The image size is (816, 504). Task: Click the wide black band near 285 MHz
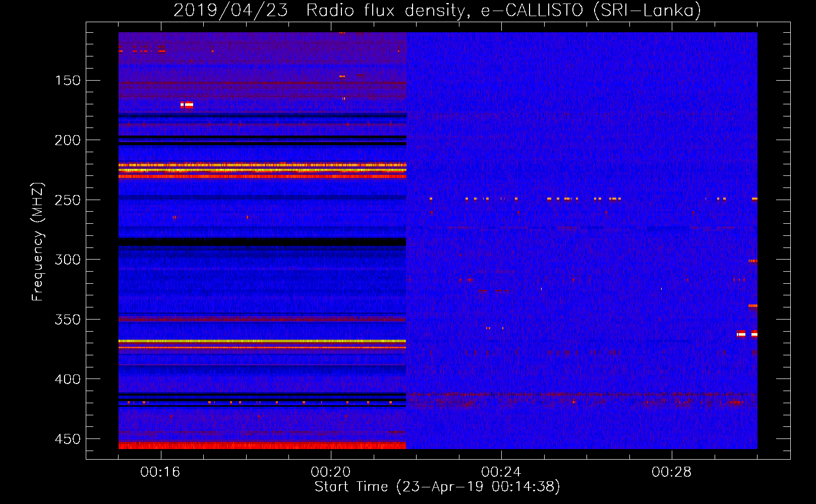pos(262,241)
